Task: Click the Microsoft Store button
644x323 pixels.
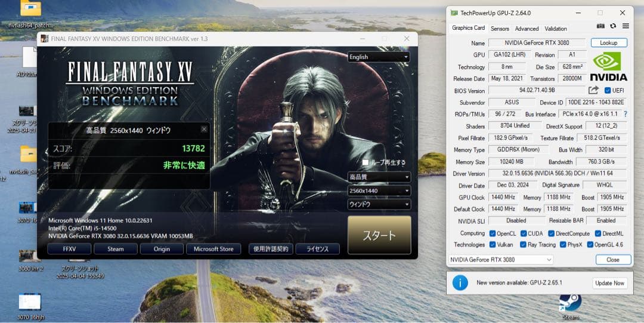Action: [213, 249]
